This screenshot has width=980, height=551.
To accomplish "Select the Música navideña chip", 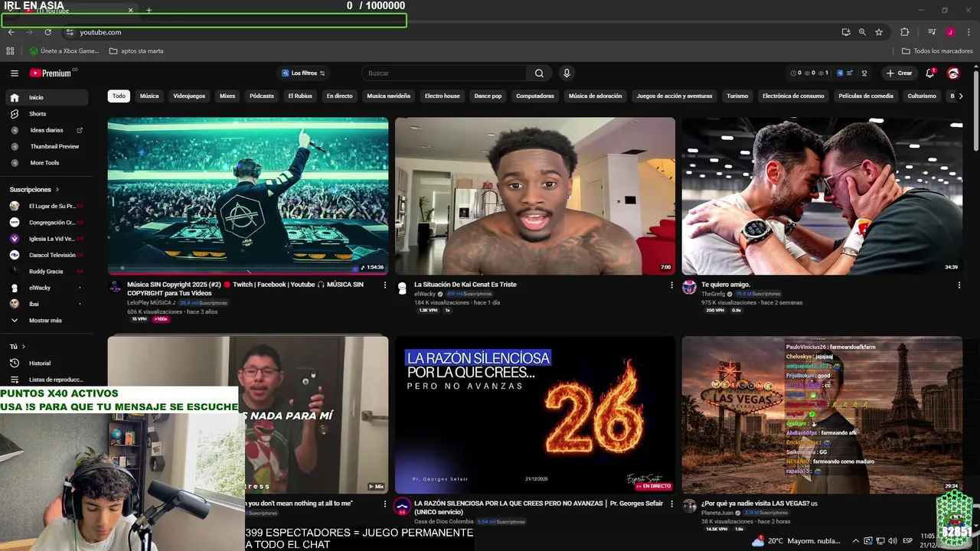I will click(x=388, y=96).
